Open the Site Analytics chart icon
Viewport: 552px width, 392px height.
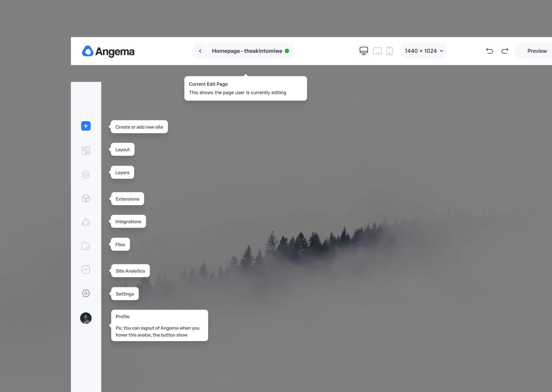86,269
